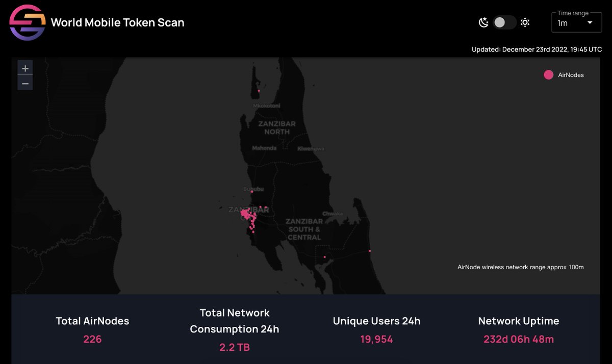Click the AirNodes legend pink dot
The width and height of the screenshot is (612, 364).
548,75
